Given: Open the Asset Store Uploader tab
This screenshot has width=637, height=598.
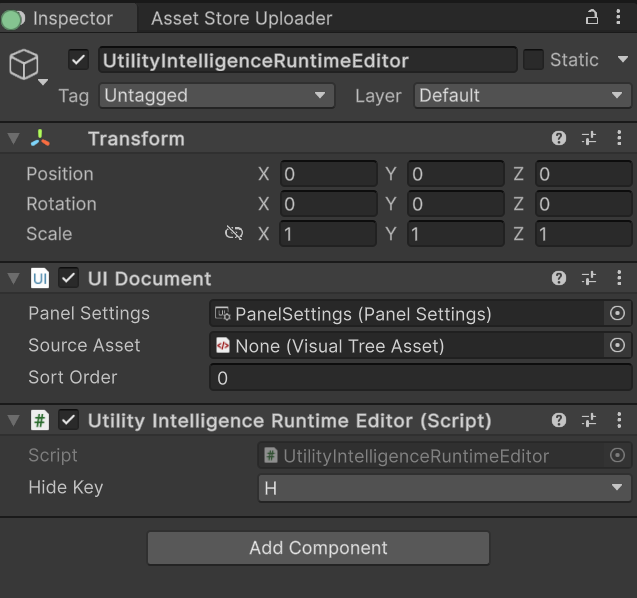Looking at the screenshot, I should coord(241,18).
